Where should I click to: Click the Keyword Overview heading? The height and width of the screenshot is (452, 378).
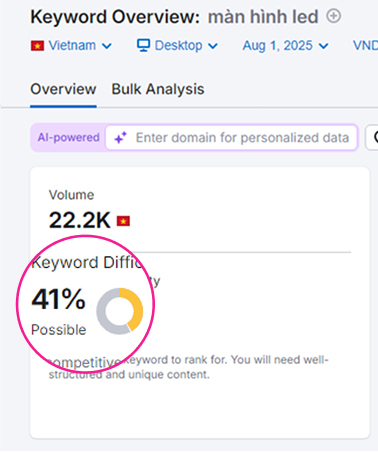[115, 17]
